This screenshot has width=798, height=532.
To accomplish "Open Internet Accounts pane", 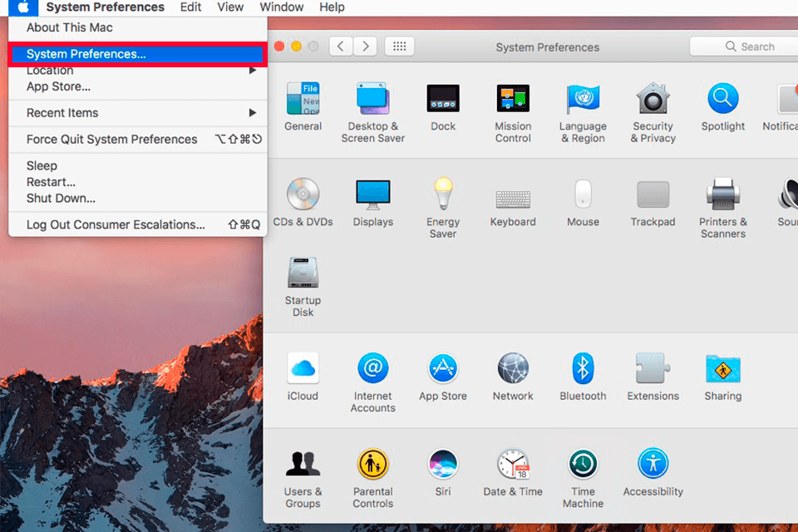I will [x=373, y=382].
